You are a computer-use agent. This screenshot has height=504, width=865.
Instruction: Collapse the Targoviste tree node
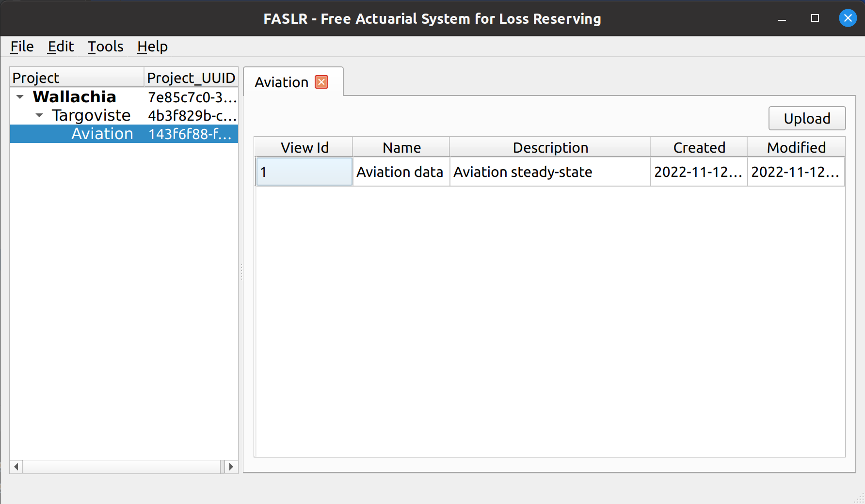click(x=39, y=115)
